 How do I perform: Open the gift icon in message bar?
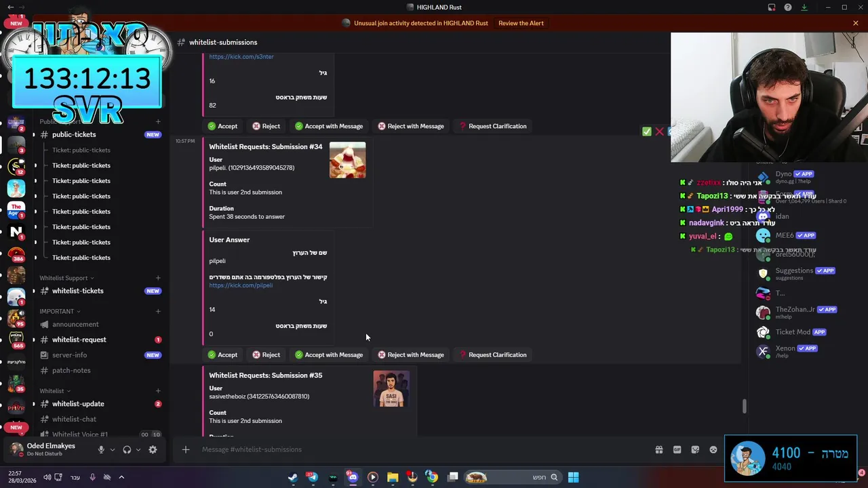[x=658, y=449]
